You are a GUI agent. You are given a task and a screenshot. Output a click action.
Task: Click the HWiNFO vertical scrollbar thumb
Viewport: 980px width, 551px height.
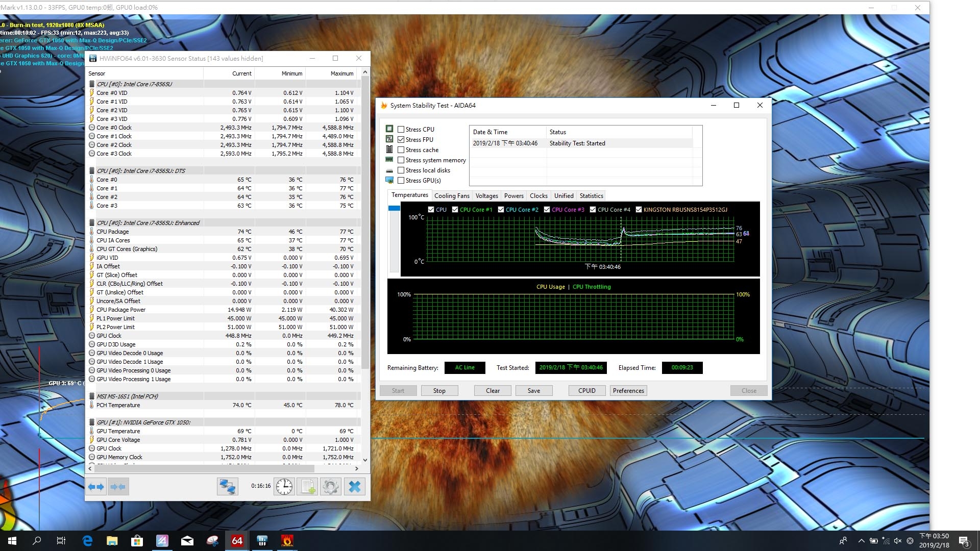[365, 223]
